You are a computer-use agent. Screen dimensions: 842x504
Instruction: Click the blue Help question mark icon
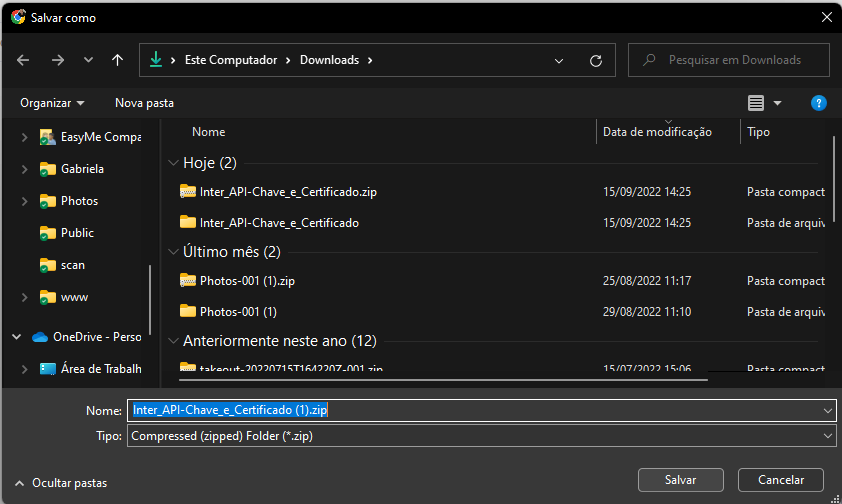818,103
